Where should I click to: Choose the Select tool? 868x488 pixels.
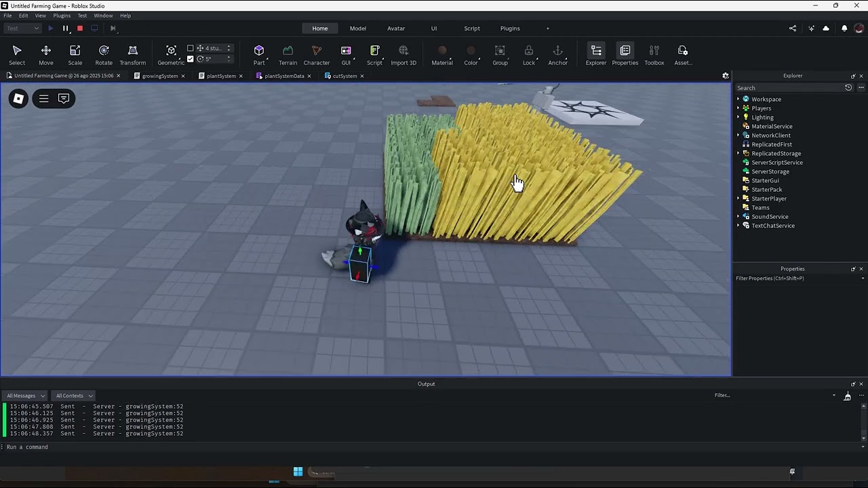17,54
